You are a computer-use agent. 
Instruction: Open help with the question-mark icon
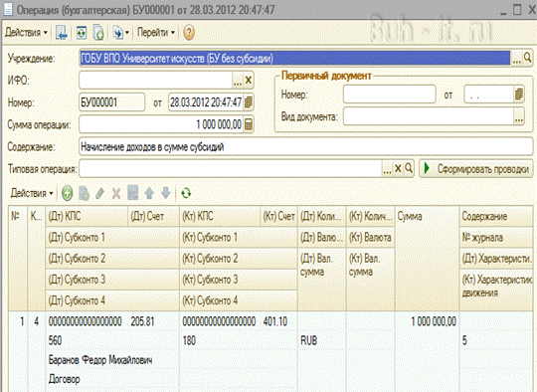189,33
